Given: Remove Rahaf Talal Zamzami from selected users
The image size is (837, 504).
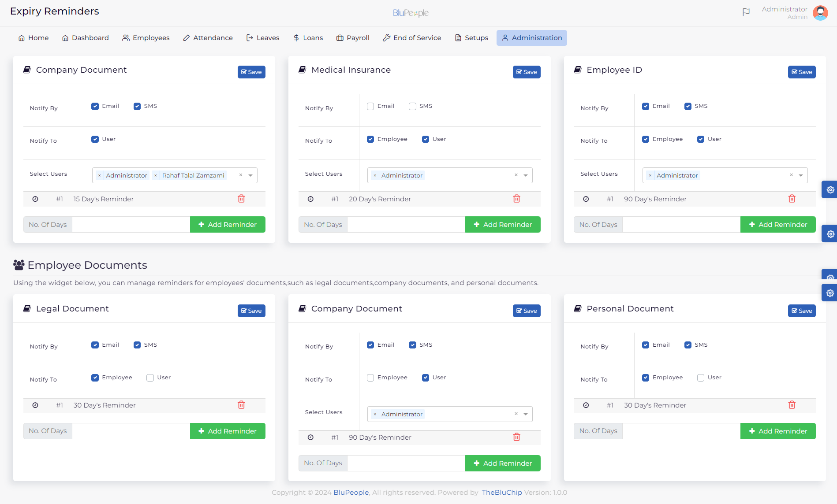Looking at the screenshot, I should point(156,175).
